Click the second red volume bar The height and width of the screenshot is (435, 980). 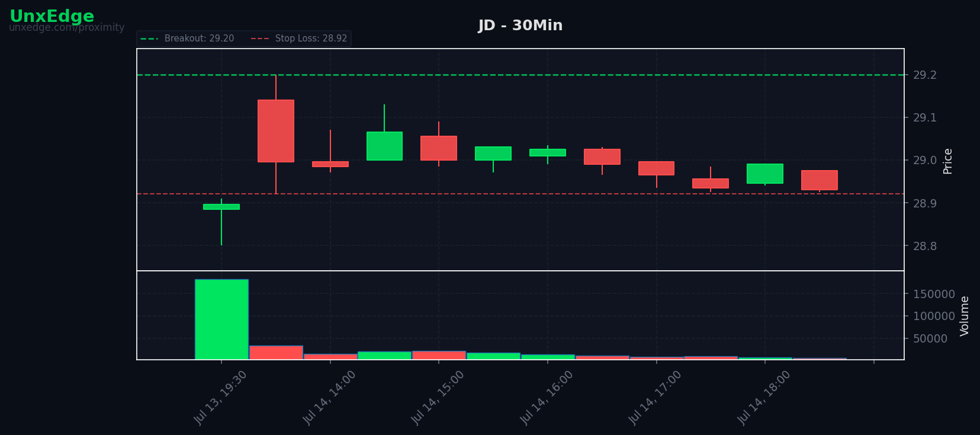point(330,357)
